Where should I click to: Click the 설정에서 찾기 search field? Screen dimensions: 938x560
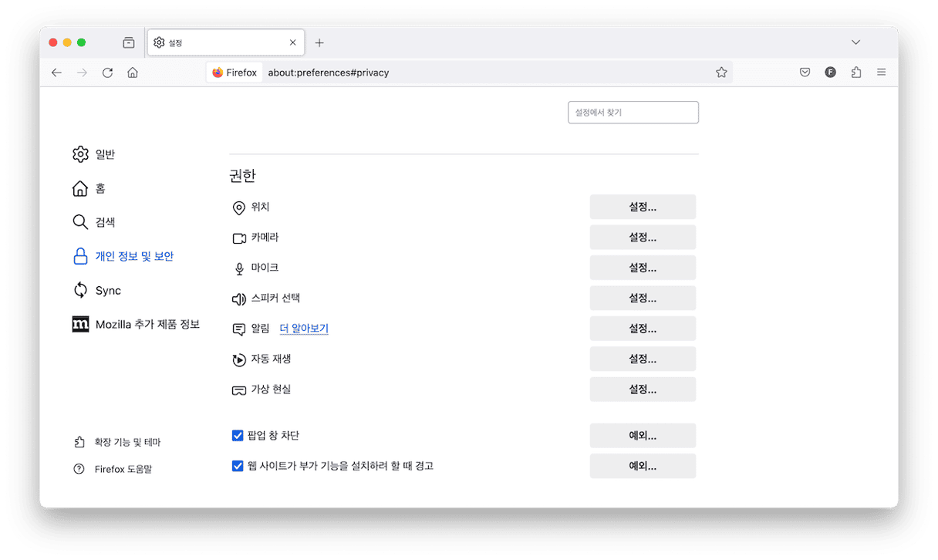633,113
